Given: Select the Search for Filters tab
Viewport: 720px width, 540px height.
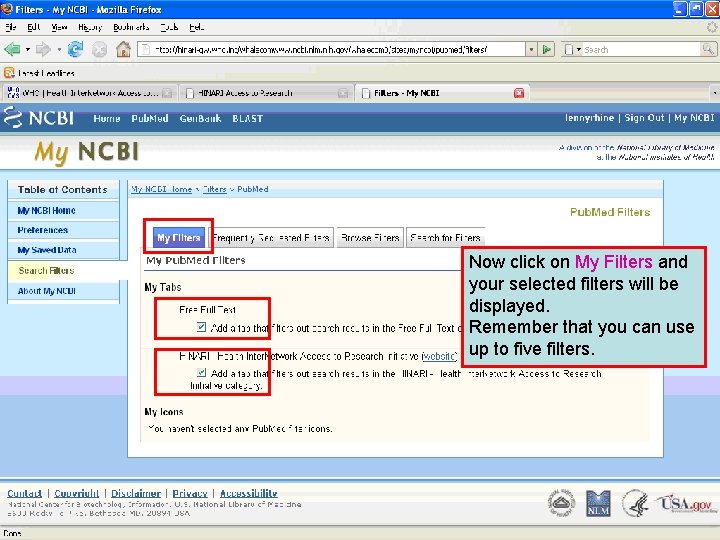Looking at the screenshot, I should coord(445,238).
